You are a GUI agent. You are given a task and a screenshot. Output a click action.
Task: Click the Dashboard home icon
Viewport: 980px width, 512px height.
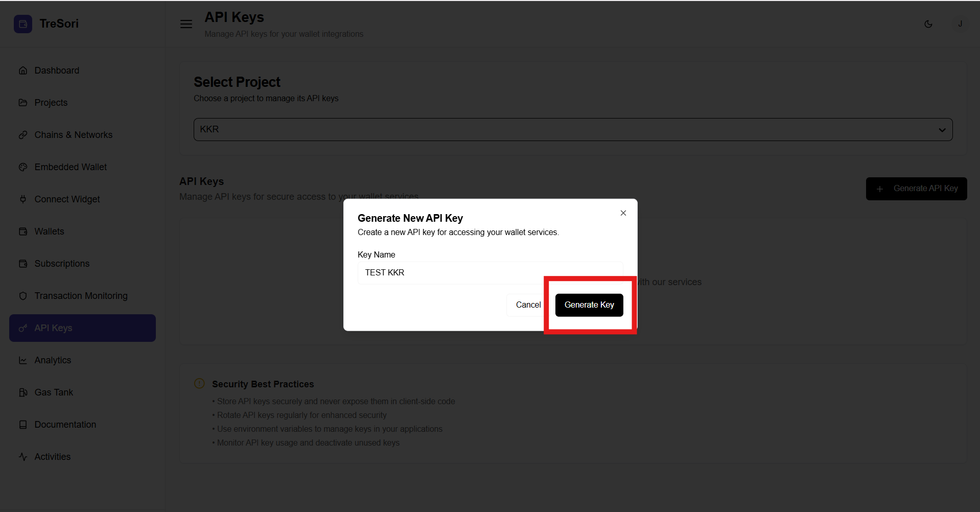coord(23,71)
